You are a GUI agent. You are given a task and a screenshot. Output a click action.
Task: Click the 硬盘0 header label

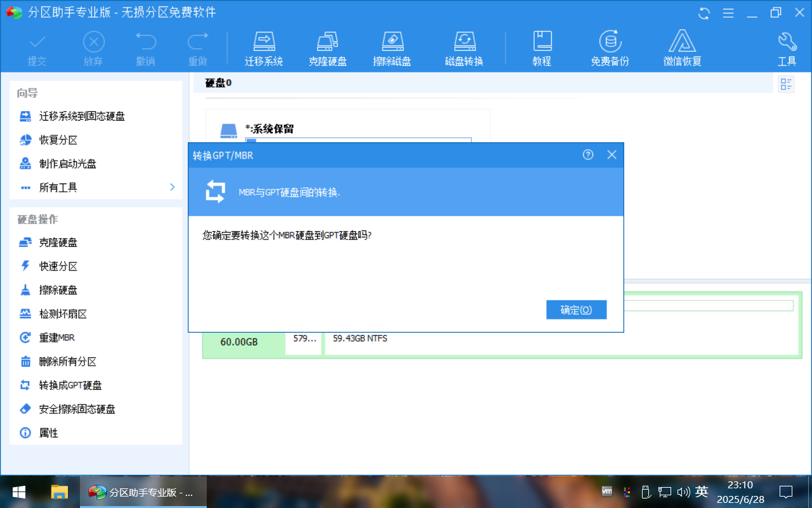219,83
